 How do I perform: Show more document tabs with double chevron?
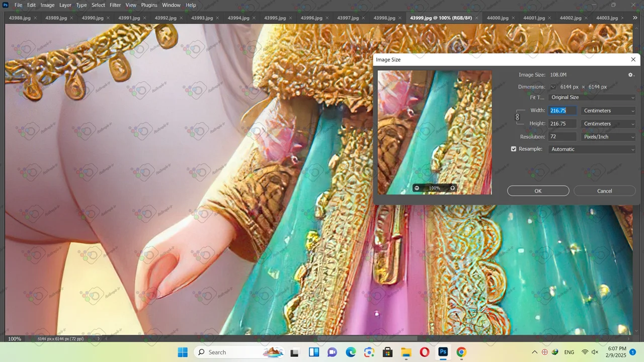coord(635,18)
